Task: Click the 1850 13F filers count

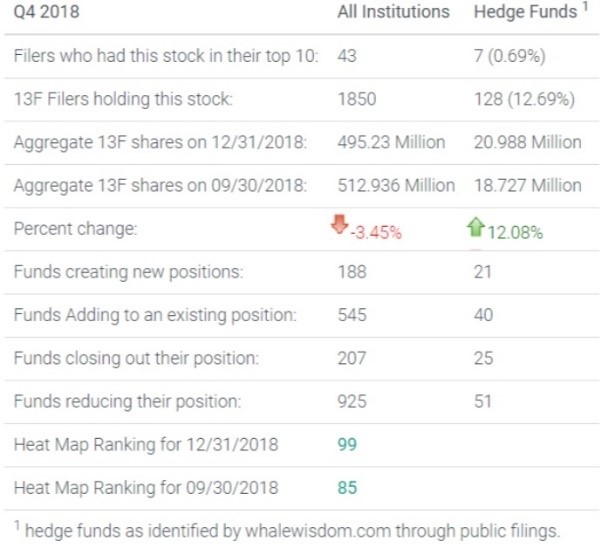Action: pos(357,99)
